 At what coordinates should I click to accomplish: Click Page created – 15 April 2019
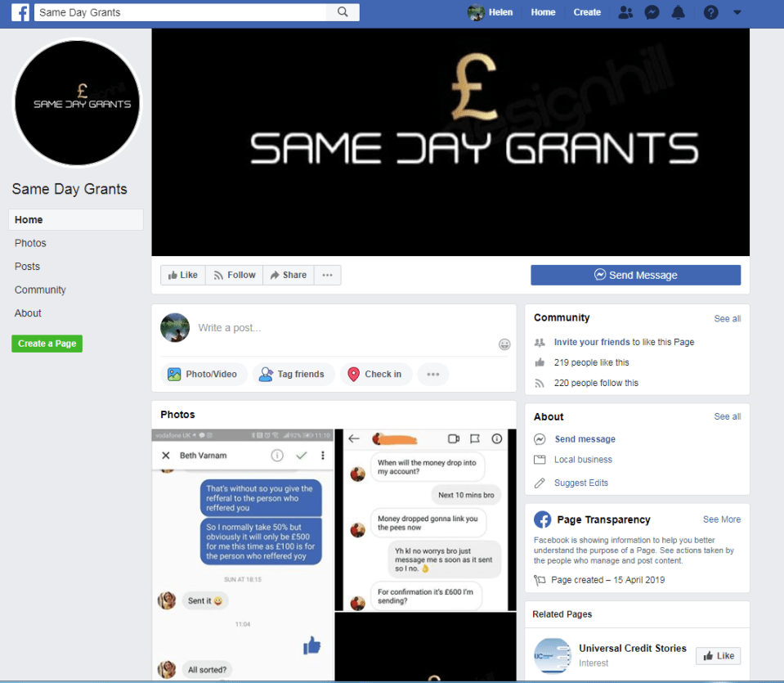pos(607,580)
